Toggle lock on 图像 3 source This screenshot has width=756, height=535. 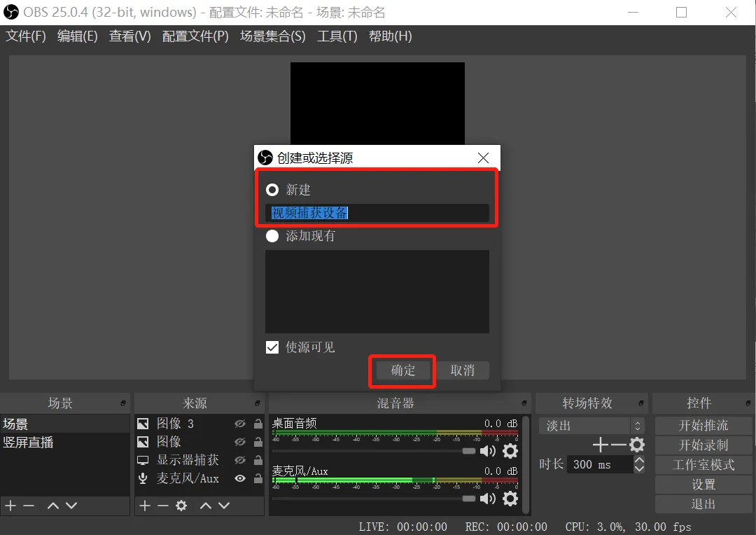tap(258, 424)
